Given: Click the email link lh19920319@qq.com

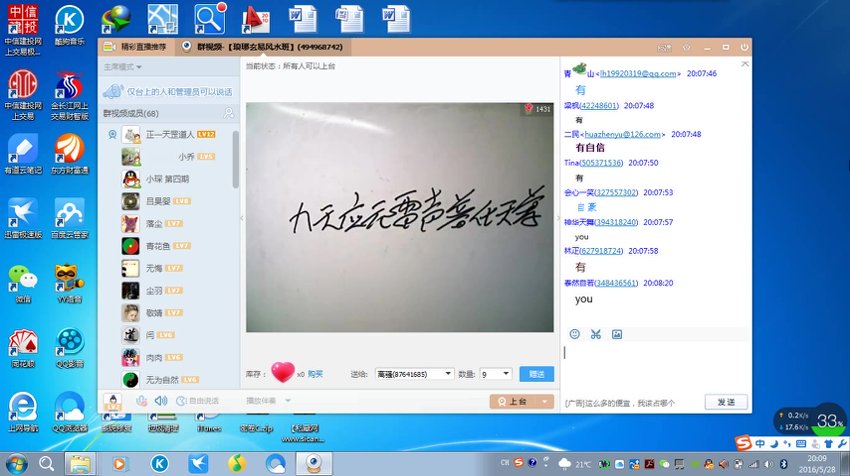Looking at the screenshot, I should [x=638, y=74].
